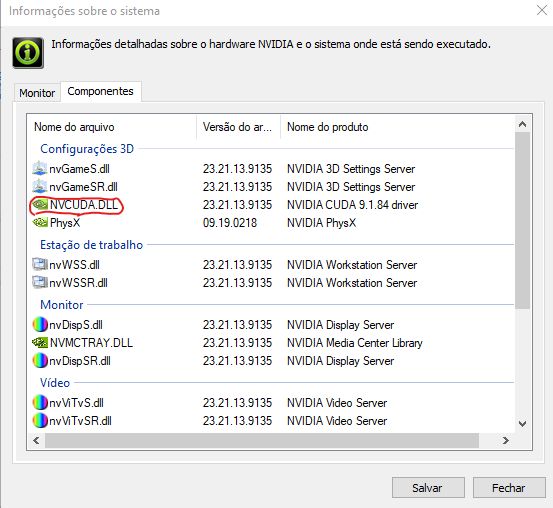Click NVIDIA Video Server for nvViTvSR.dll
The width and height of the screenshot is (553, 508).
coord(337,421)
